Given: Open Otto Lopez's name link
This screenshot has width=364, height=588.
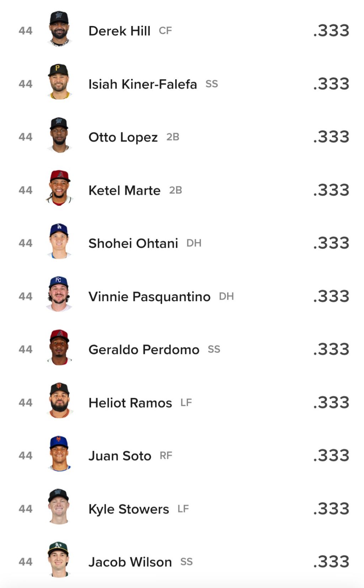Looking at the screenshot, I should [123, 137].
